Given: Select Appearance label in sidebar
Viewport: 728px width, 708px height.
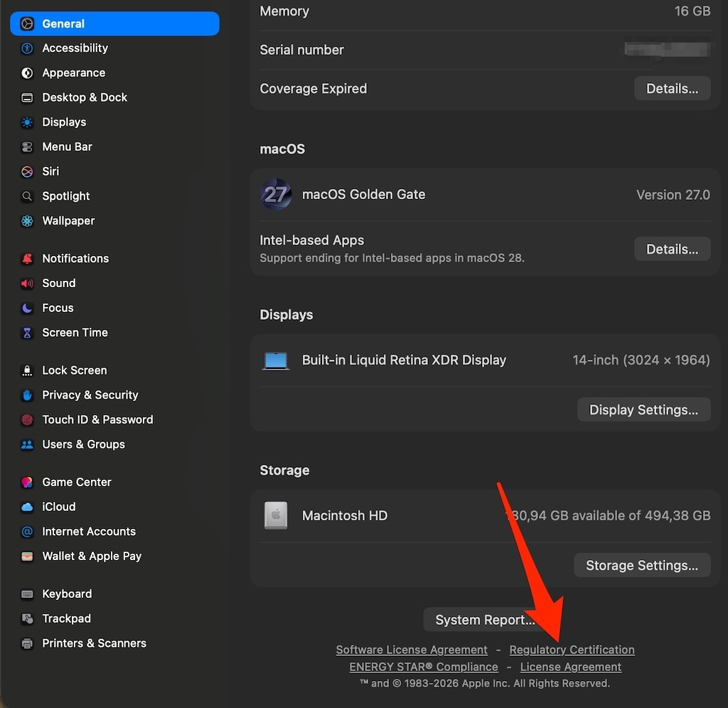Looking at the screenshot, I should click(73, 73).
